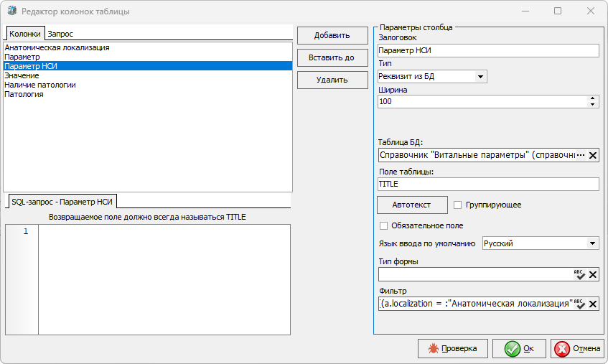Click the Добавить button
The image size is (608, 364).
(332, 35)
